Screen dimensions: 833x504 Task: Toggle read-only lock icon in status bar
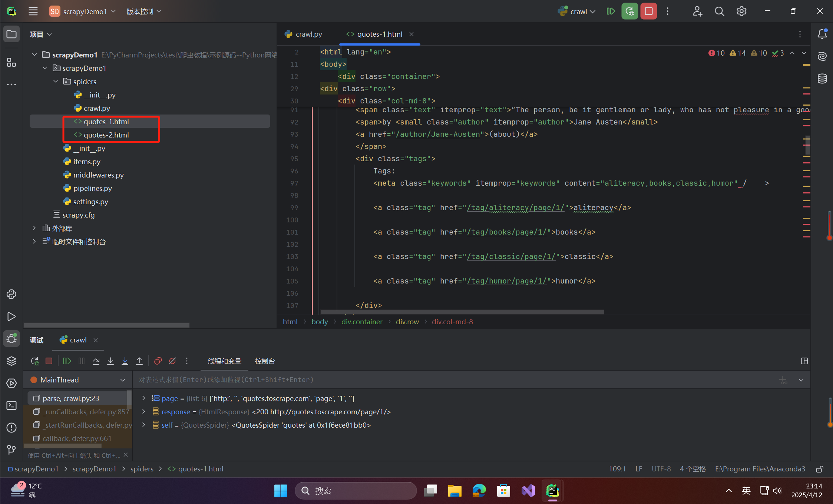[820, 469]
